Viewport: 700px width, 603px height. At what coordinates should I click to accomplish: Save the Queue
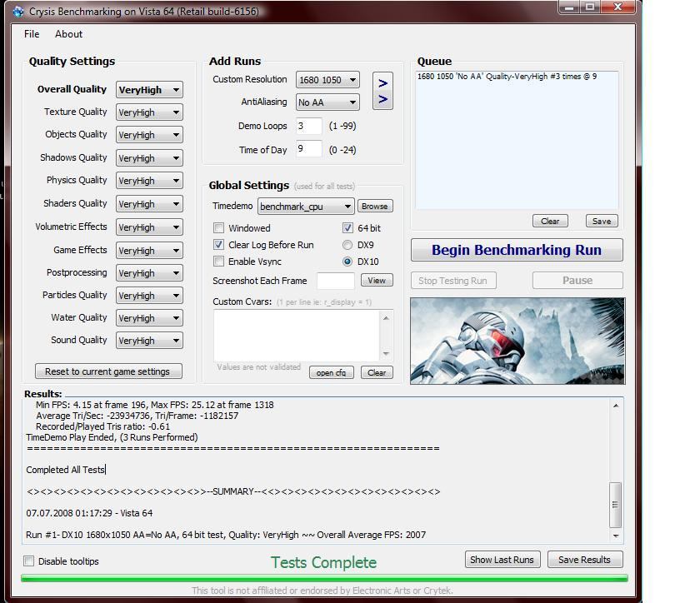(602, 221)
